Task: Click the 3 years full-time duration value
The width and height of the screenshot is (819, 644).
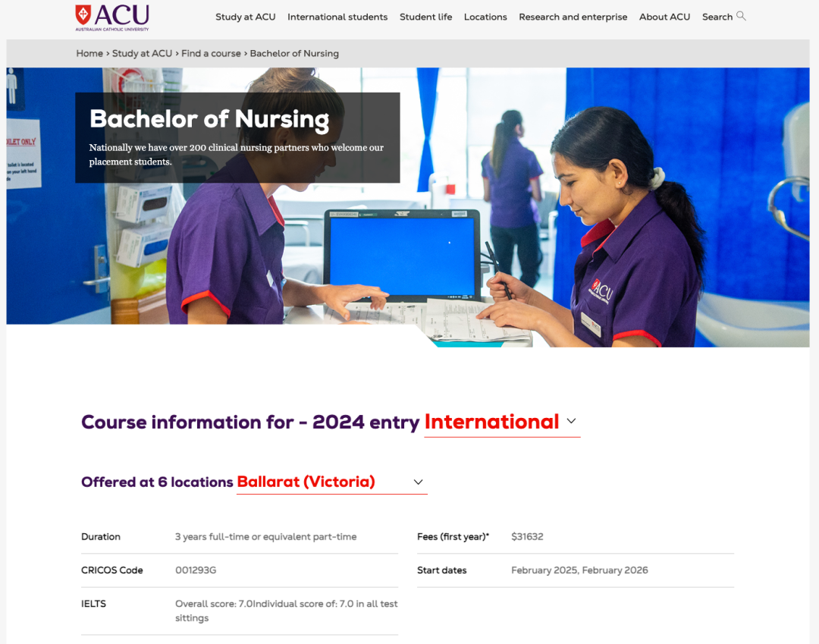Action: point(266,537)
